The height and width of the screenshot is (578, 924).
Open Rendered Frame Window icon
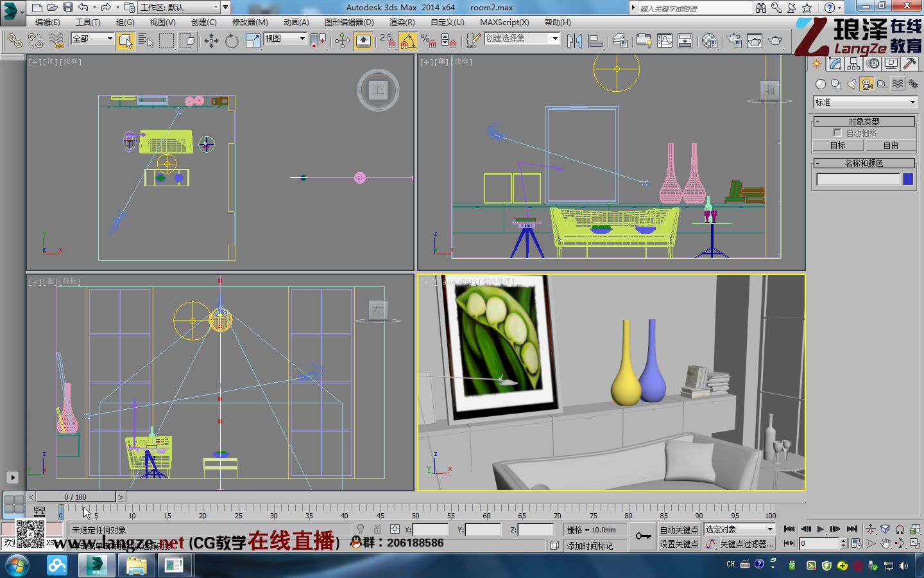tap(755, 41)
